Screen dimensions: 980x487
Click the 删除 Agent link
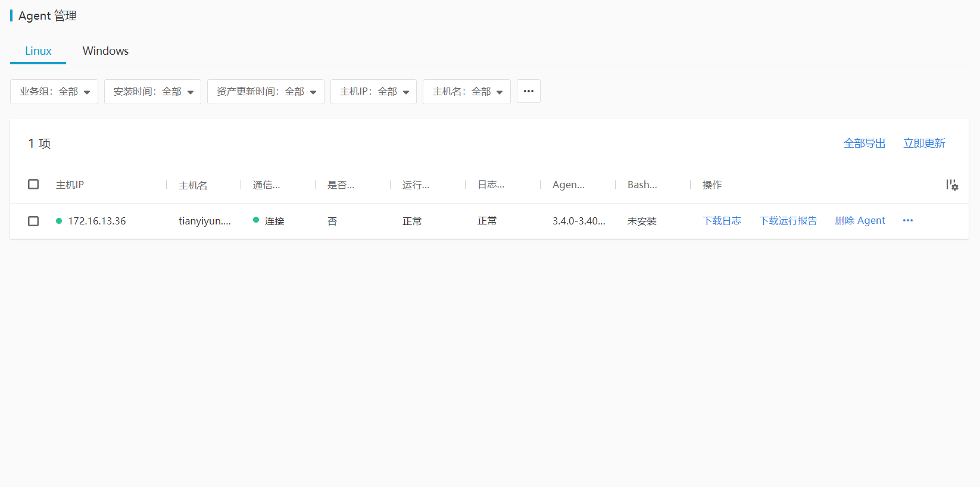click(x=860, y=221)
